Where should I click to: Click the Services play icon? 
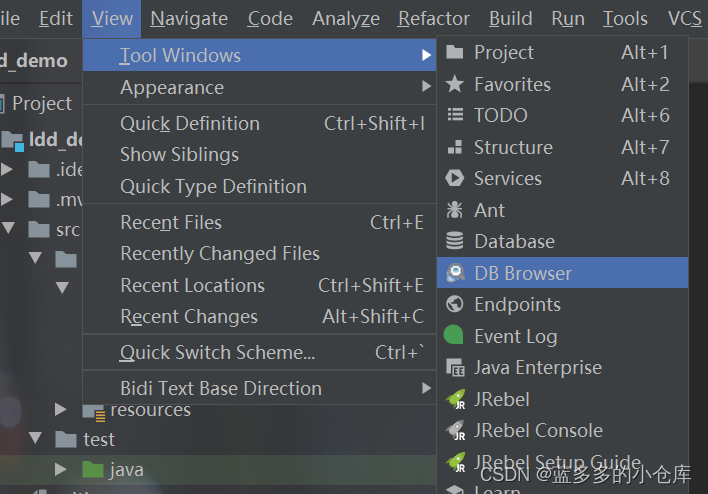[454, 178]
